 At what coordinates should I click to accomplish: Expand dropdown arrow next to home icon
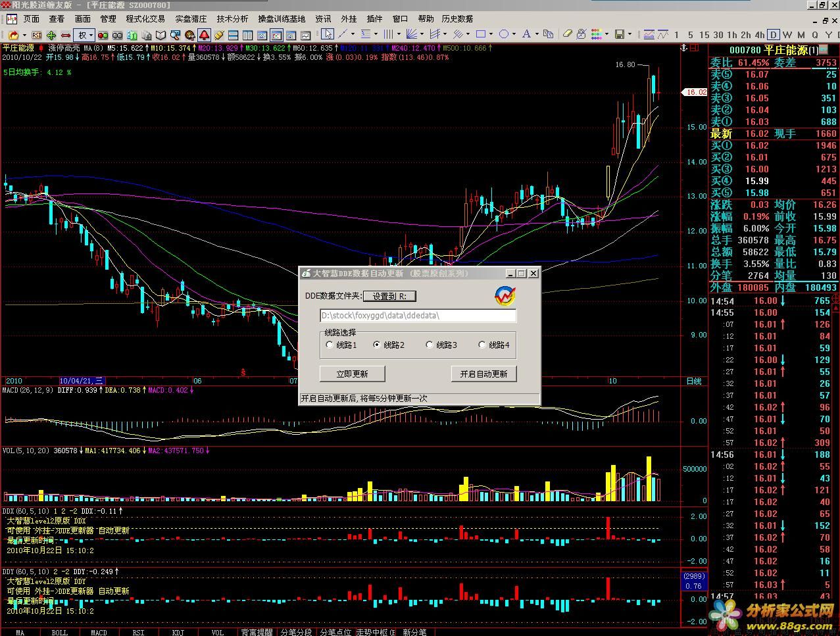click(x=25, y=35)
